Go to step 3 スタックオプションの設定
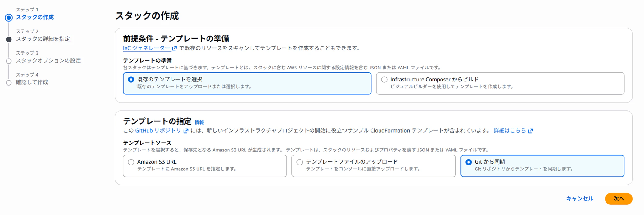The image size is (644, 215). pos(48,61)
